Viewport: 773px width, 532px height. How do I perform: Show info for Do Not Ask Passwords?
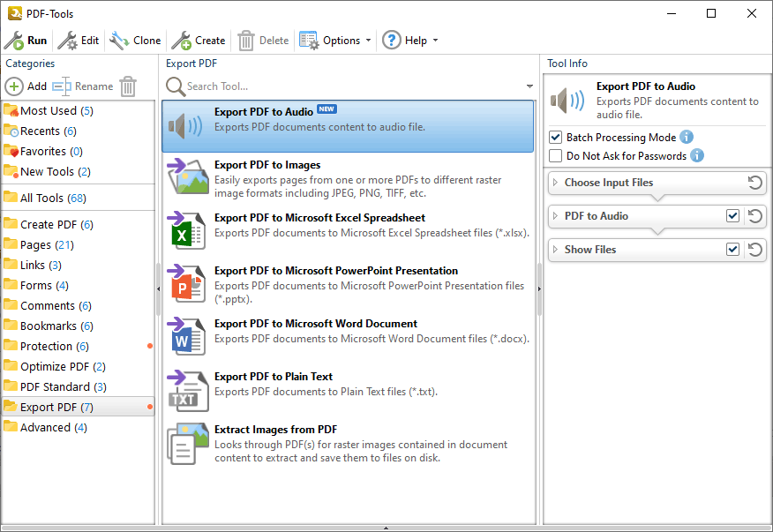pyautogui.click(x=697, y=155)
